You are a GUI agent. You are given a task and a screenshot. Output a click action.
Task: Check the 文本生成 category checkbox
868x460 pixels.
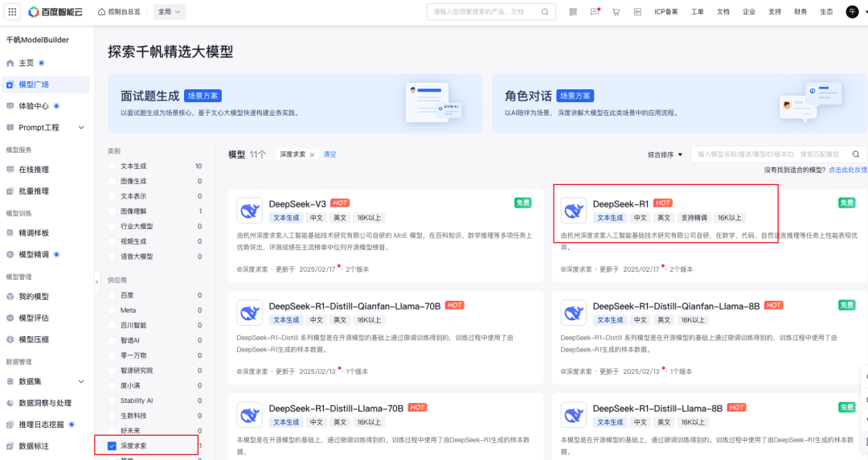pos(112,166)
